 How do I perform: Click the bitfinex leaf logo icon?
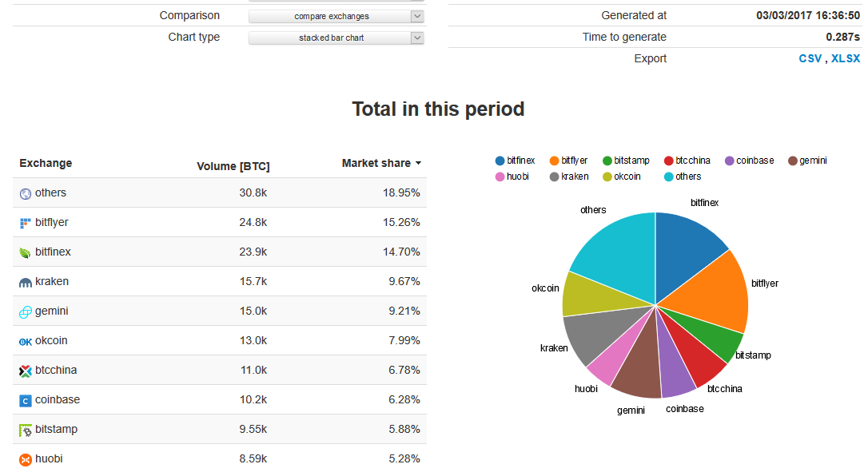point(26,252)
